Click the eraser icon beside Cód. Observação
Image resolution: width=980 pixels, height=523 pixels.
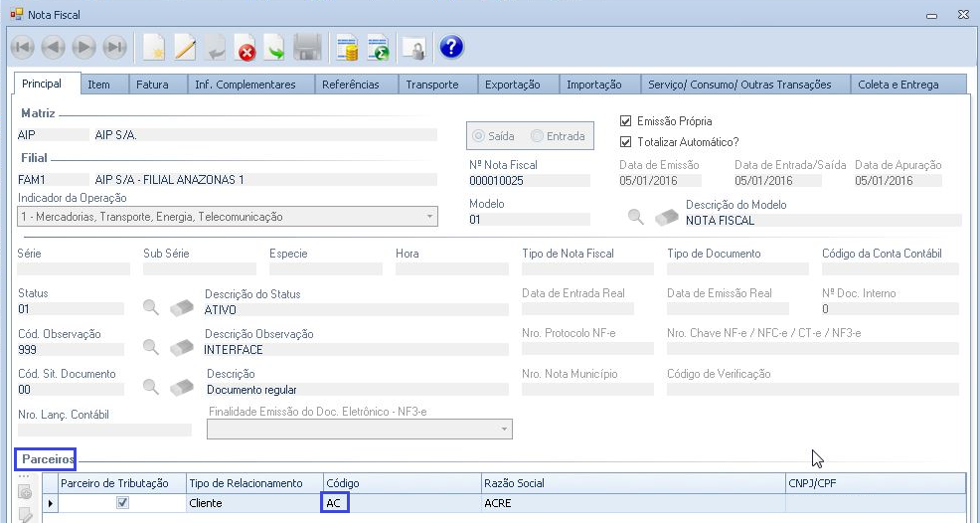click(181, 348)
